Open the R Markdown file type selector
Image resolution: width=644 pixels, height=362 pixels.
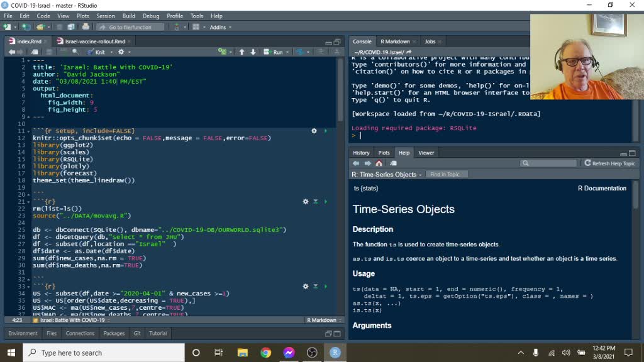coord(324,320)
